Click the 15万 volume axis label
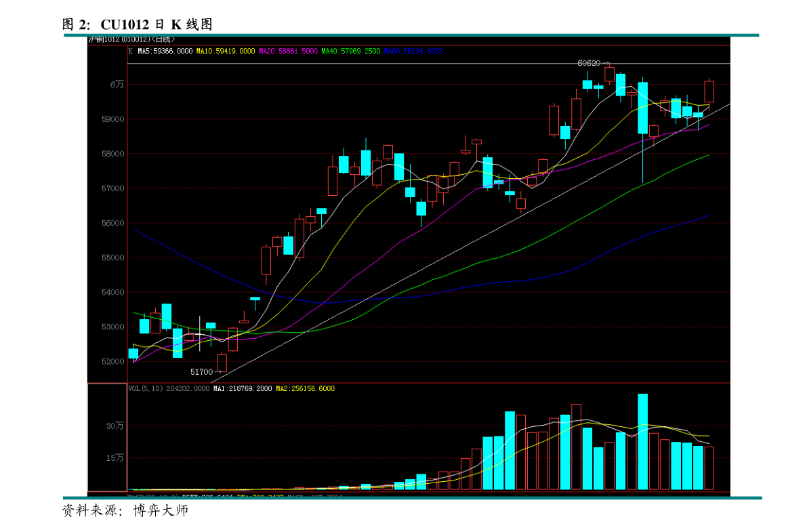The image size is (807, 532). pos(115,458)
